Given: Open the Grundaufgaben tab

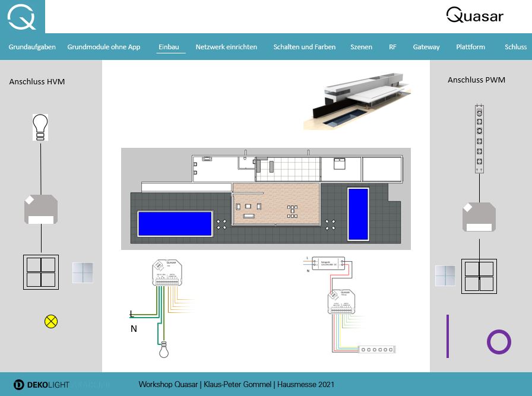Looking at the screenshot, I should click(x=32, y=47).
